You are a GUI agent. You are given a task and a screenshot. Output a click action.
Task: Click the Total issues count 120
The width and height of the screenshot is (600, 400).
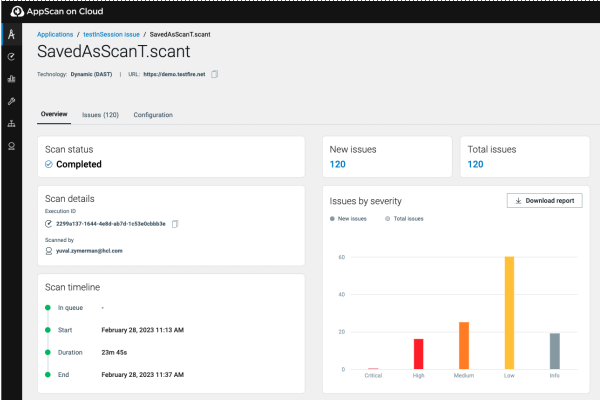tap(476, 164)
